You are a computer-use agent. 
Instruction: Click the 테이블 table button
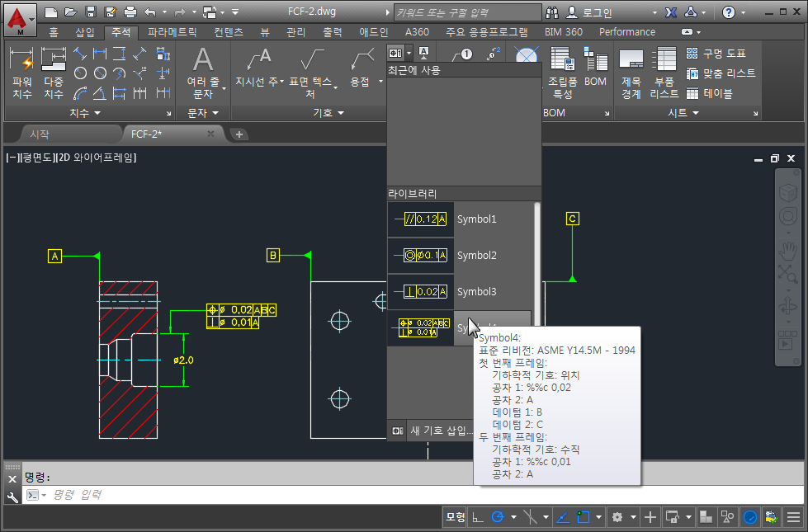[x=709, y=93]
